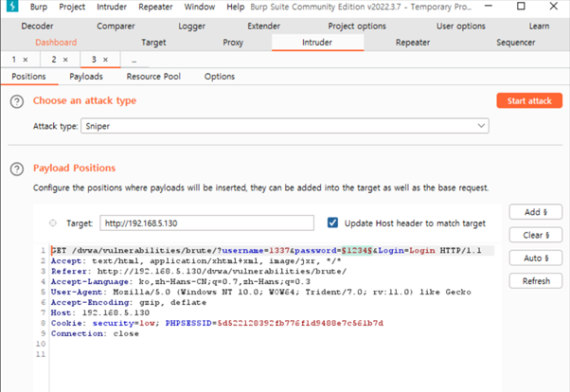The width and height of the screenshot is (570, 392).
Task: Switch to the Target tab
Action: (153, 43)
